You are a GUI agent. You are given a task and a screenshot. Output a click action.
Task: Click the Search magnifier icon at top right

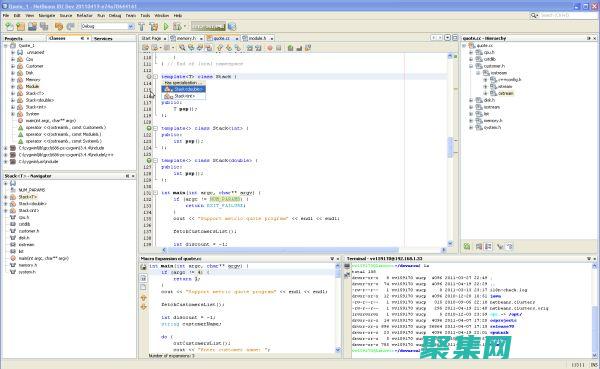(x=533, y=15)
